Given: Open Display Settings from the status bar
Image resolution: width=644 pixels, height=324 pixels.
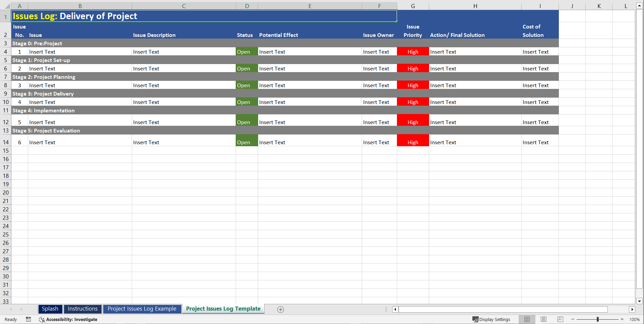Looking at the screenshot, I should coord(492,319).
